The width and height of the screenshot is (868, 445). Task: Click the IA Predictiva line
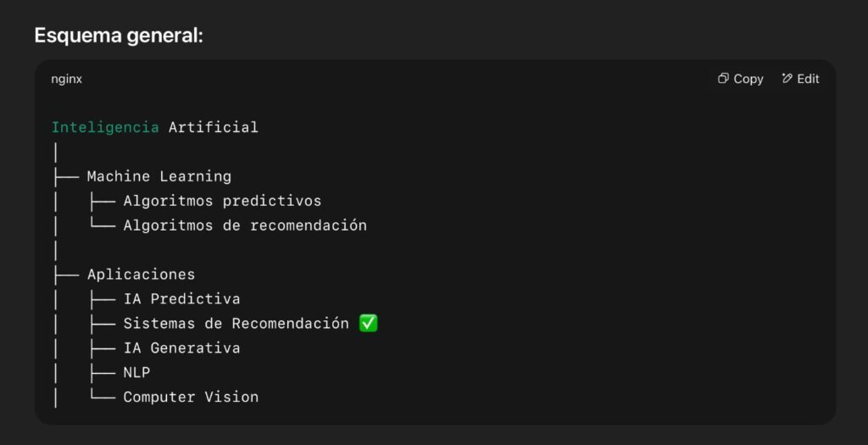[181, 299]
